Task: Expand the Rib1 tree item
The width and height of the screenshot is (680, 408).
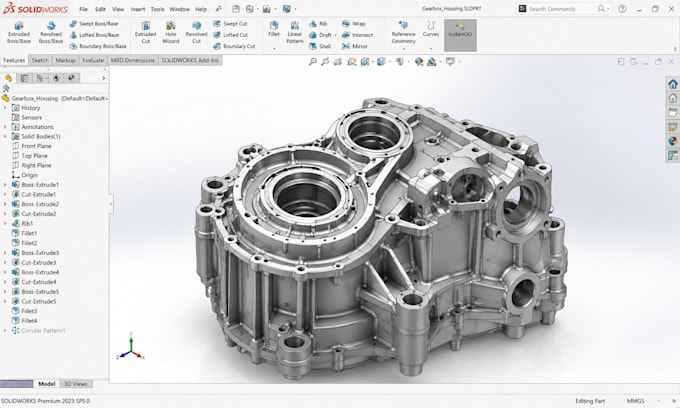Action: click(x=5, y=224)
